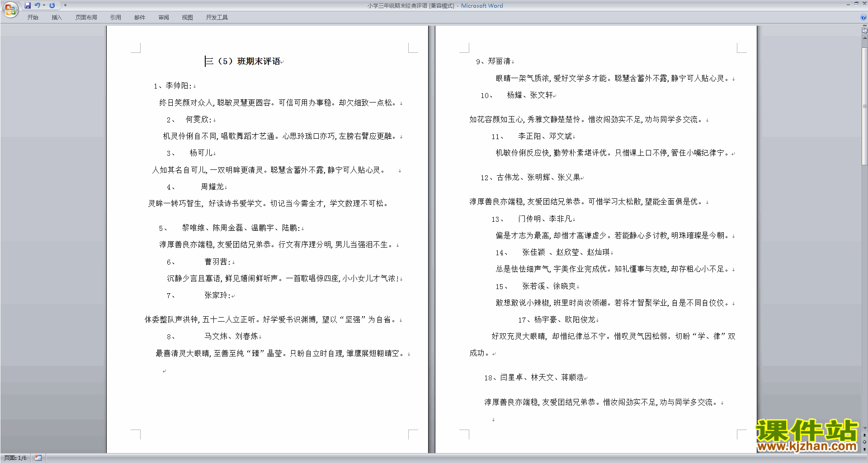Click the line 门传明、李非凡
This screenshot has height=463, width=868.
tap(545, 219)
